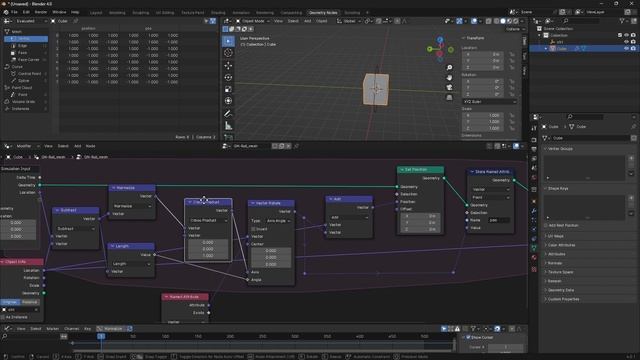Disable Cube render camera icon in outliner
The width and height of the screenshot is (640, 360).
[x=633, y=49]
